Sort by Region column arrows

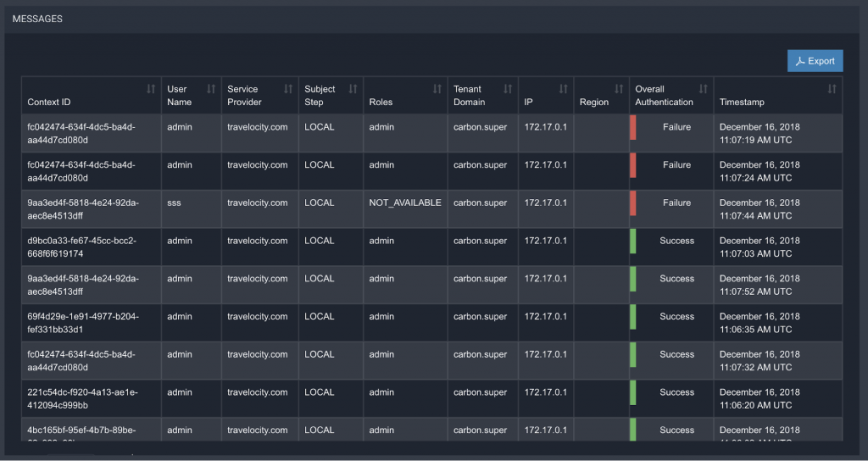click(x=619, y=89)
